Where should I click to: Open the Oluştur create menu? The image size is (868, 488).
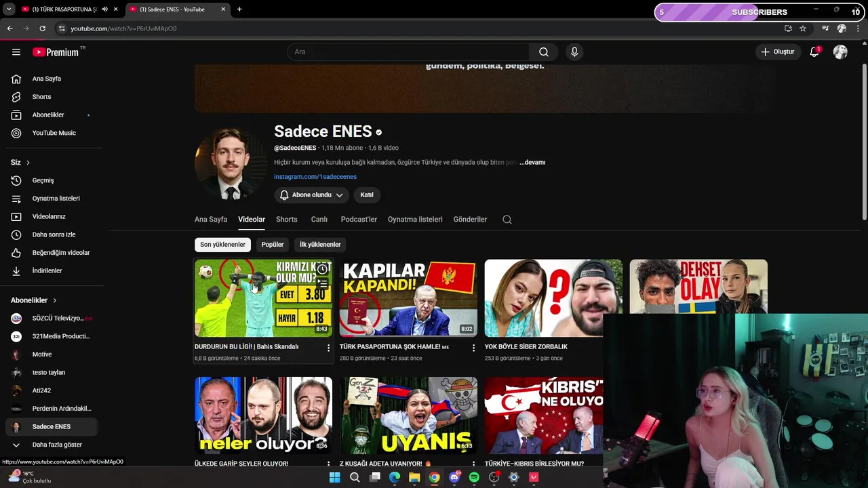778,52
